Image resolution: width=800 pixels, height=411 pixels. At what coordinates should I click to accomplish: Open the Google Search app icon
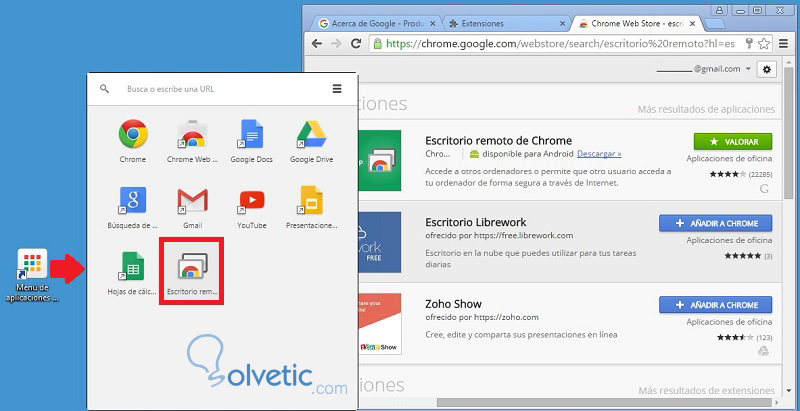(x=133, y=200)
